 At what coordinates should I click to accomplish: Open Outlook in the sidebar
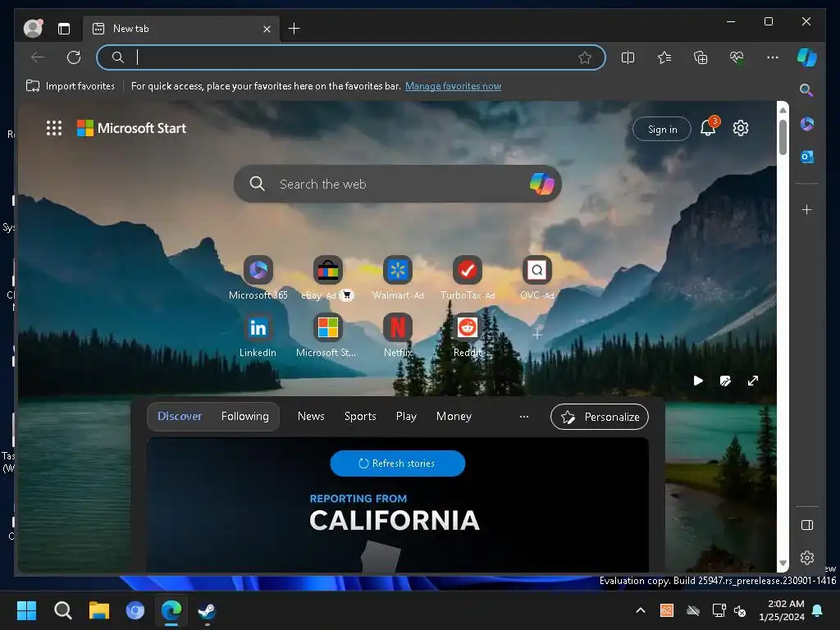click(807, 157)
